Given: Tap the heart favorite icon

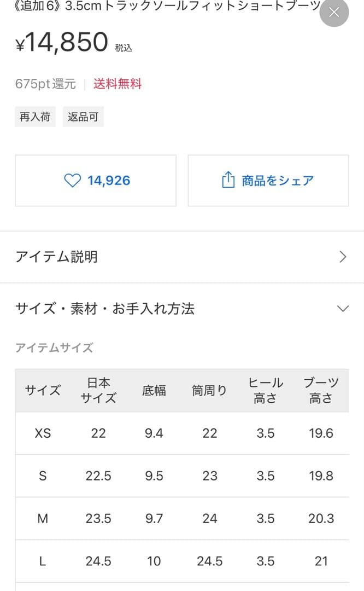Looking at the screenshot, I should click(x=73, y=181).
